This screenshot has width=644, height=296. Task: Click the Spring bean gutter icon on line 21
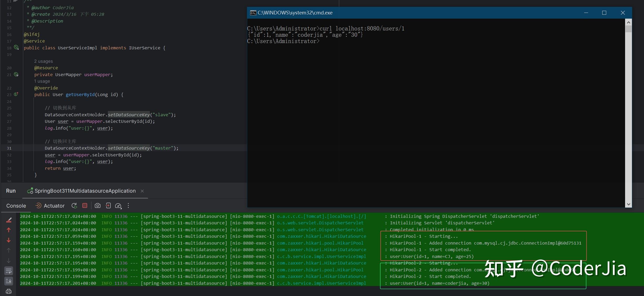(x=16, y=75)
